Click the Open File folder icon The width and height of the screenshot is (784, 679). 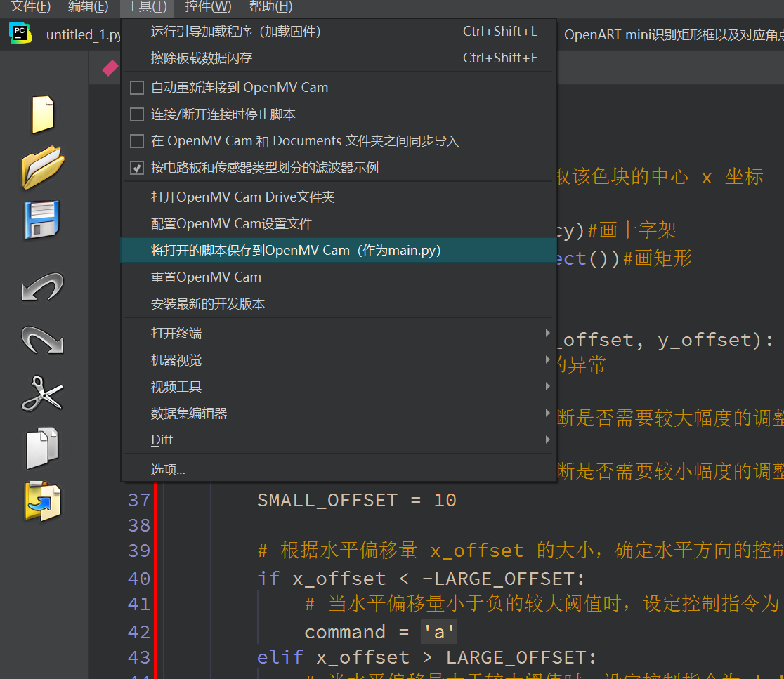pos(43,167)
